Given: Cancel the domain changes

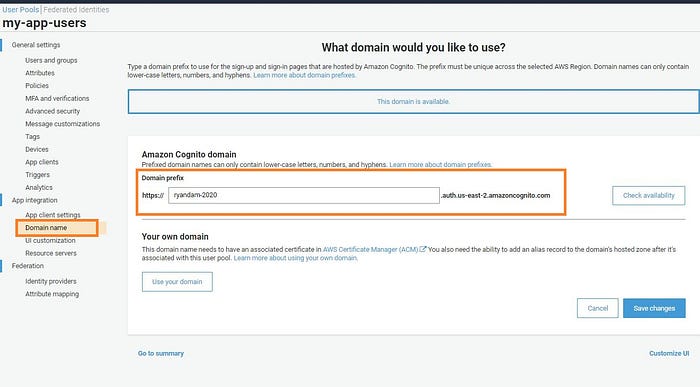Looking at the screenshot, I should pos(597,308).
